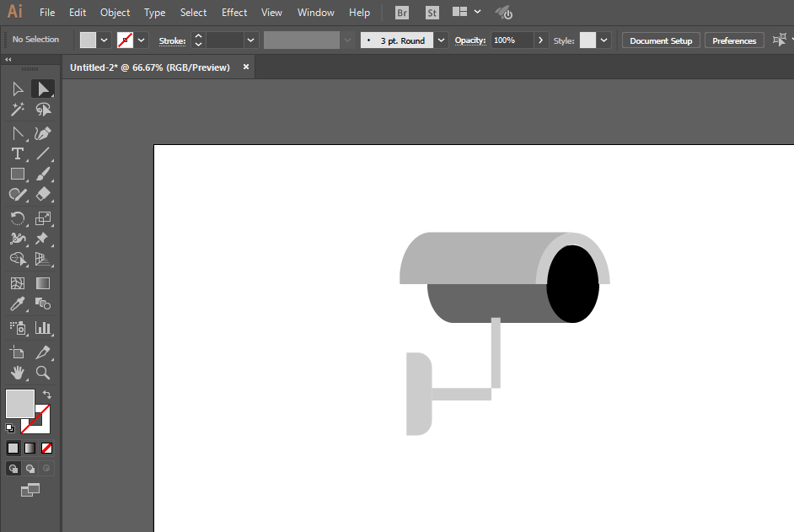Select the Hand tool

(18, 373)
